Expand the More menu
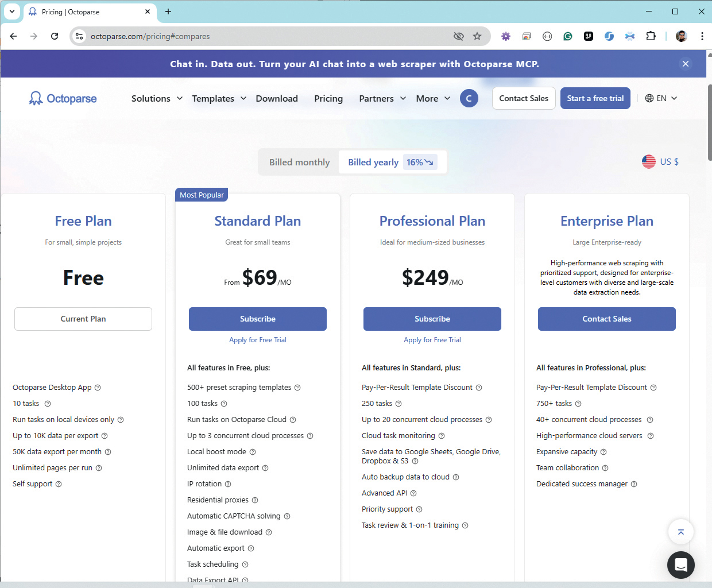The height and width of the screenshot is (588, 712). point(433,98)
